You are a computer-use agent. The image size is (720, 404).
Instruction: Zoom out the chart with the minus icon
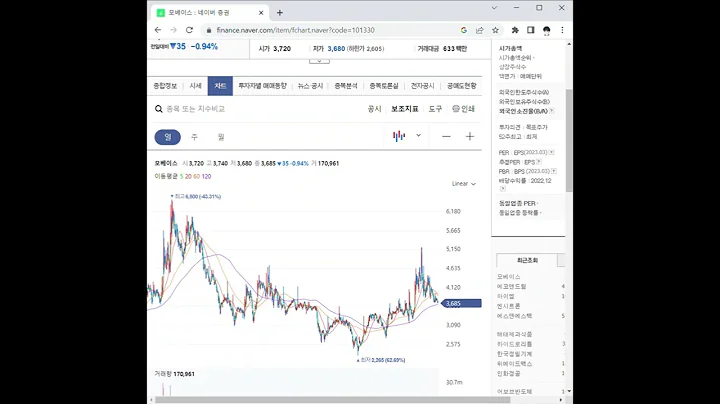[x=446, y=136]
